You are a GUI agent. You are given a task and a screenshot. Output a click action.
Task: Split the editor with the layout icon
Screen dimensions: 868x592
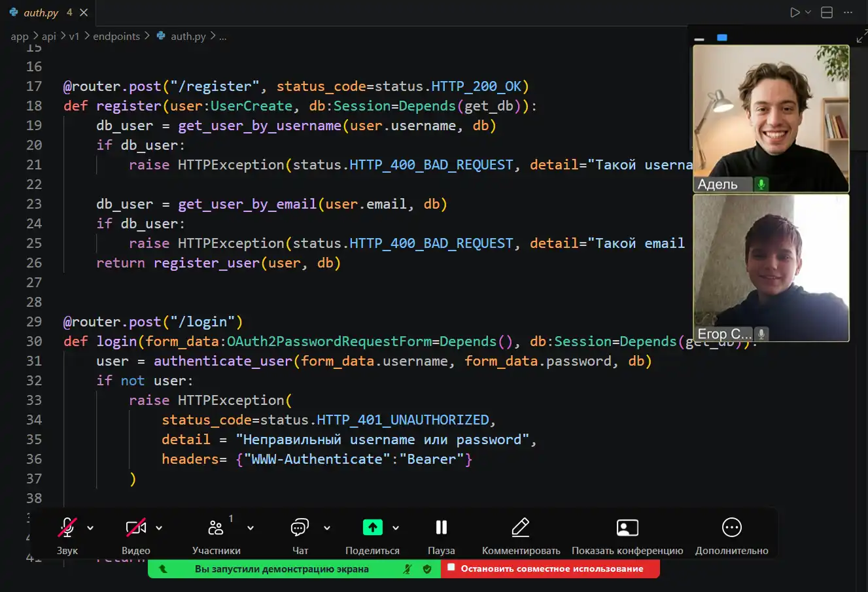click(x=827, y=12)
